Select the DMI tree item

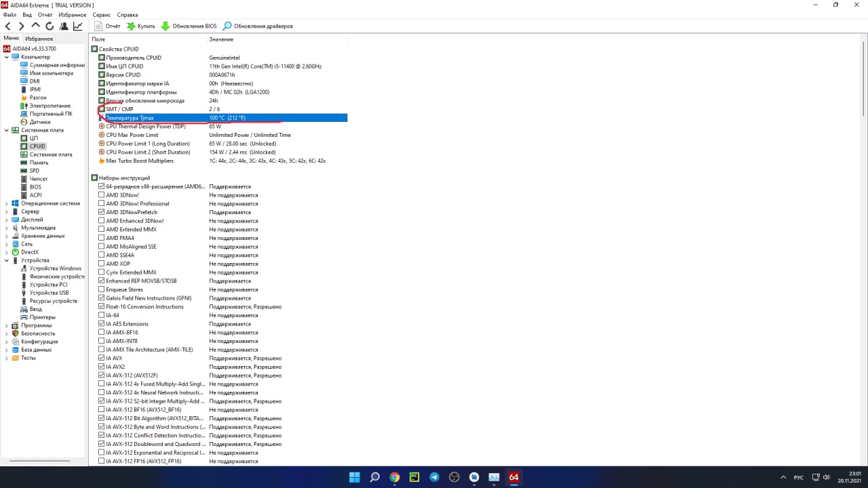point(35,81)
